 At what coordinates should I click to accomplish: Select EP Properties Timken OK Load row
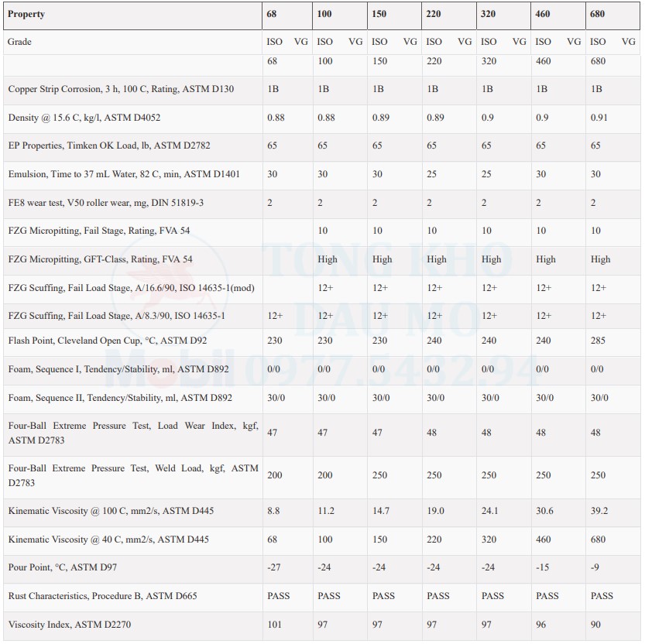click(322, 146)
